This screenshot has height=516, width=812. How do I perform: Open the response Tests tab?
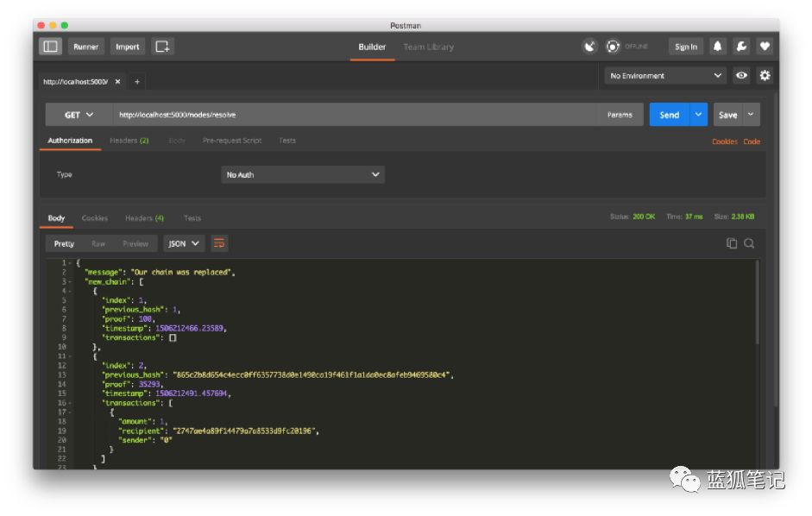(192, 218)
